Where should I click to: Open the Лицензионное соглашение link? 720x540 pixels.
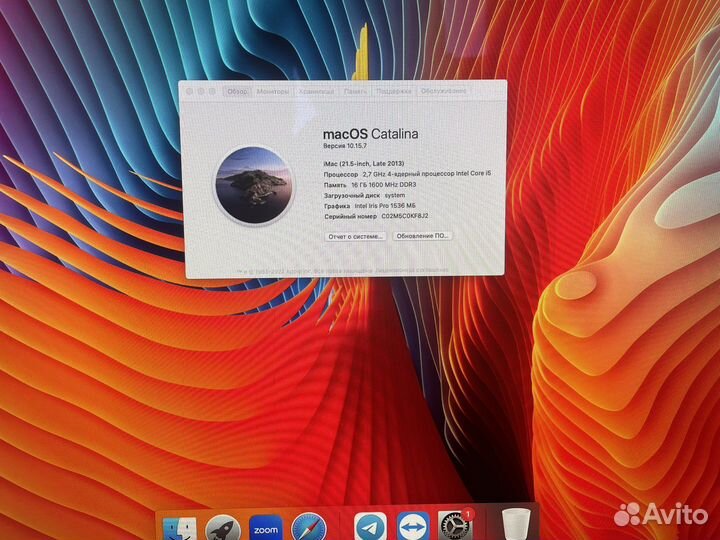pos(411,270)
